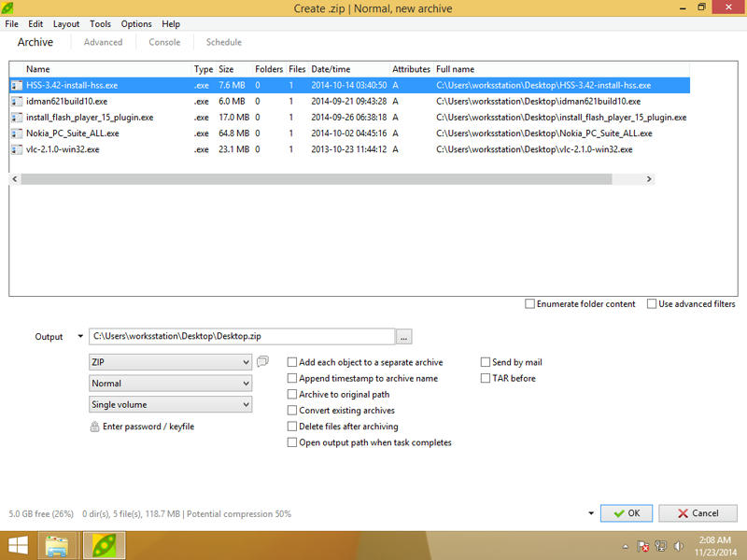747x560 pixels.
Task: Click Enter password / keyfile link
Action: (148, 427)
